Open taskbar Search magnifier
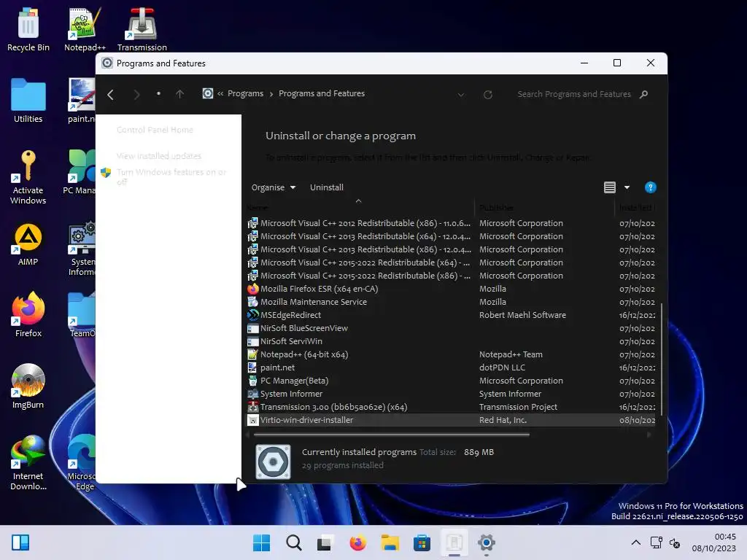The width and height of the screenshot is (747, 560). [x=293, y=542]
